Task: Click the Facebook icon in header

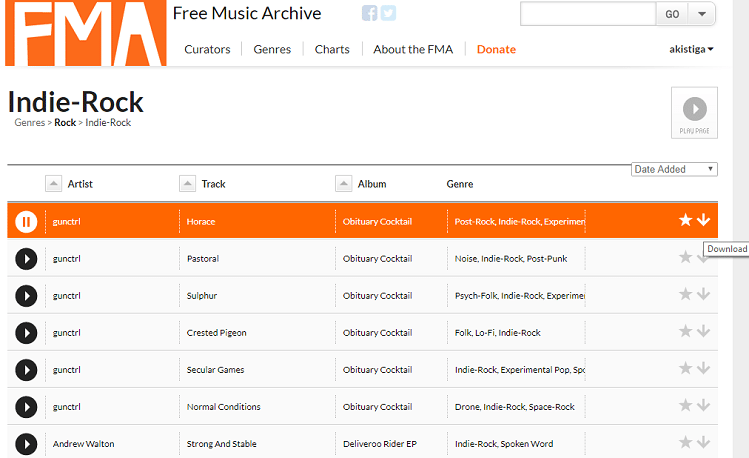Action: [x=369, y=14]
